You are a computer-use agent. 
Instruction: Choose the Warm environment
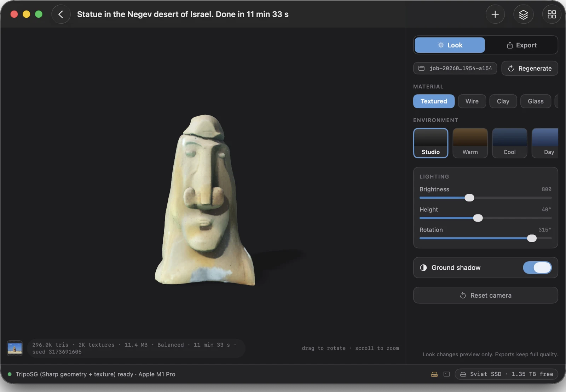tap(470, 143)
